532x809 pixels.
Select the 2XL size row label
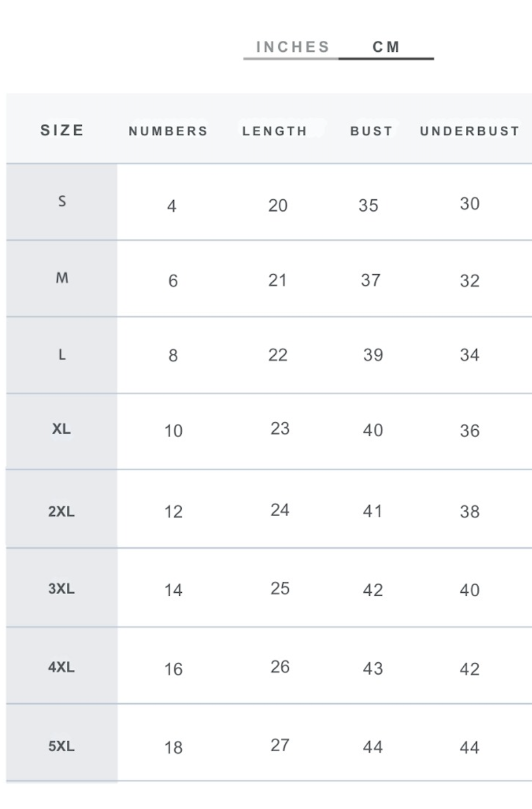pyautogui.click(x=62, y=512)
